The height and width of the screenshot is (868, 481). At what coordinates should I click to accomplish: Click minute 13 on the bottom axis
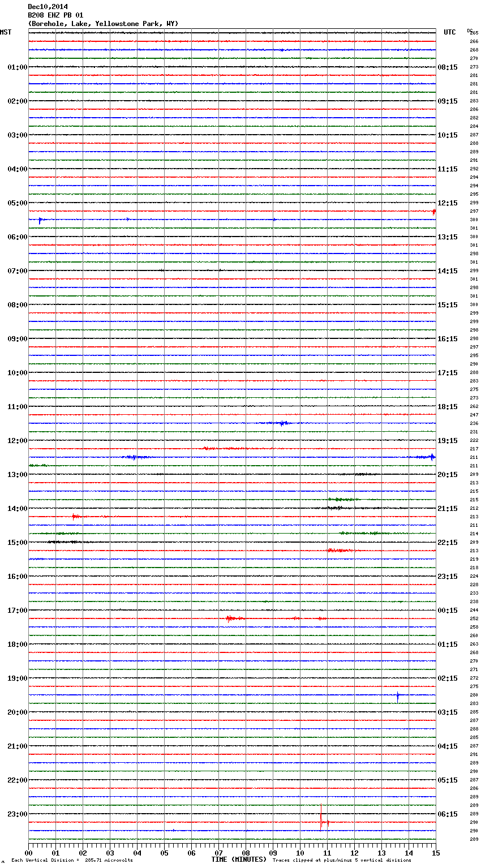point(381,853)
